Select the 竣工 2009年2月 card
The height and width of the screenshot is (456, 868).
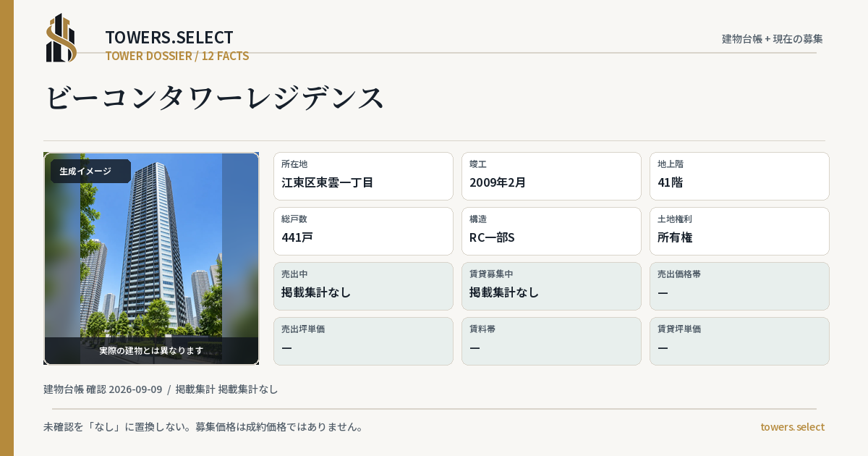tap(551, 176)
